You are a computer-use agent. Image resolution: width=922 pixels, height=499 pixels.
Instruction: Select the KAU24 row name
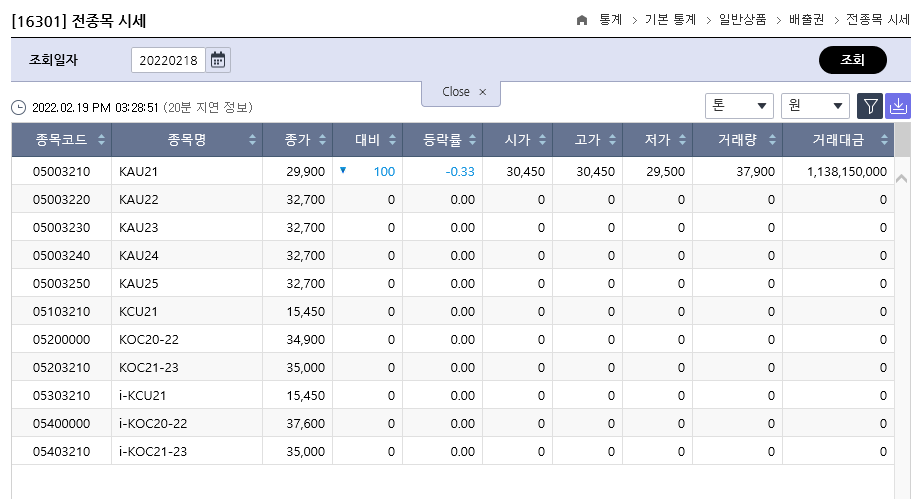pyautogui.click(x=138, y=256)
